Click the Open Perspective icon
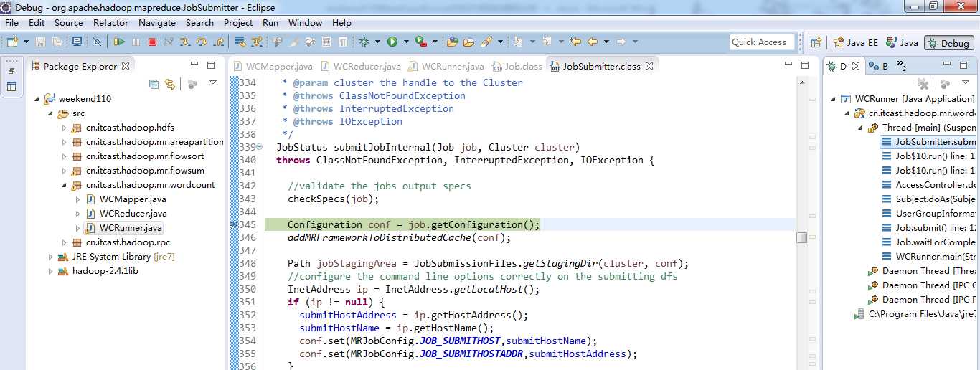Image resolution: width=980 pixels, height=370 pixels. tap(816, 42)
